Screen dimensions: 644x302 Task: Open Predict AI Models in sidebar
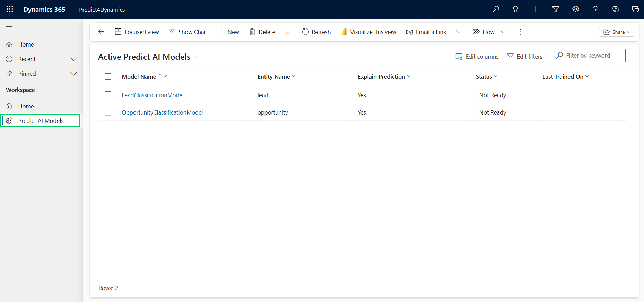(x=41, y=121)
